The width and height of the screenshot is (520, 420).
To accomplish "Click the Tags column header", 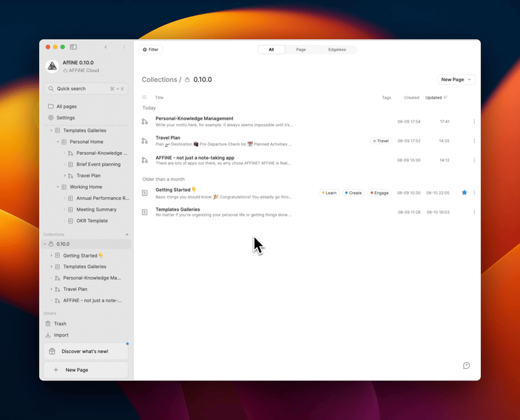I will pos(386,98).
